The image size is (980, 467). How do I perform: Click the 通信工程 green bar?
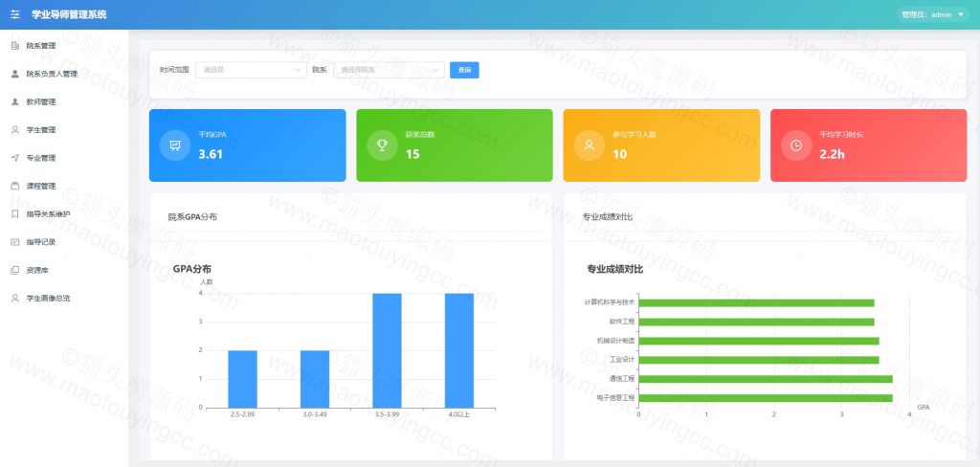point(766,379)
